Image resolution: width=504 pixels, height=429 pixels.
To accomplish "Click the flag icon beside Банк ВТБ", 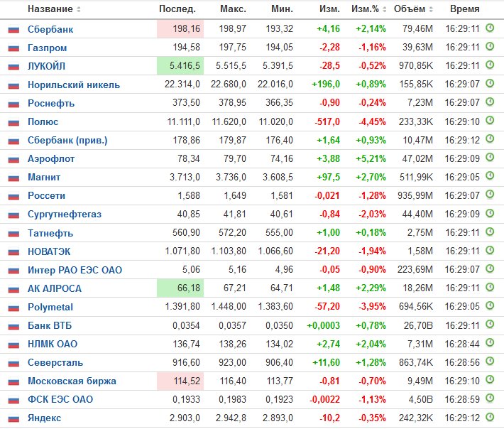I will coord(13,327).
